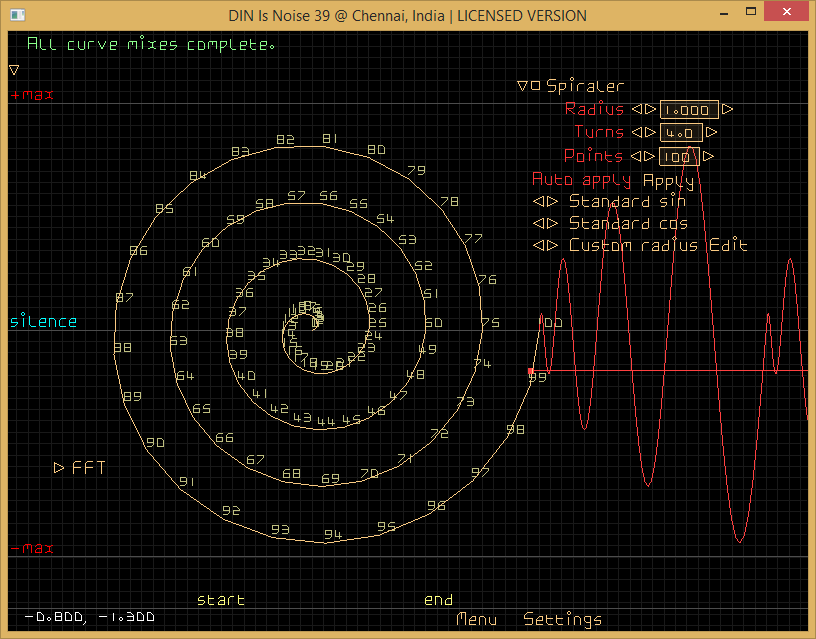Click the previous arrow beside Standard sin
This screenshot has width=816, height=639.
539,201
